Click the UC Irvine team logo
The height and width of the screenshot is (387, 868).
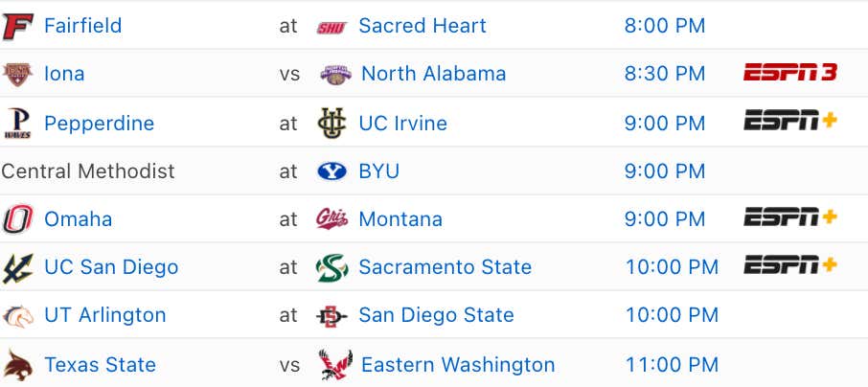pos(332,123)
